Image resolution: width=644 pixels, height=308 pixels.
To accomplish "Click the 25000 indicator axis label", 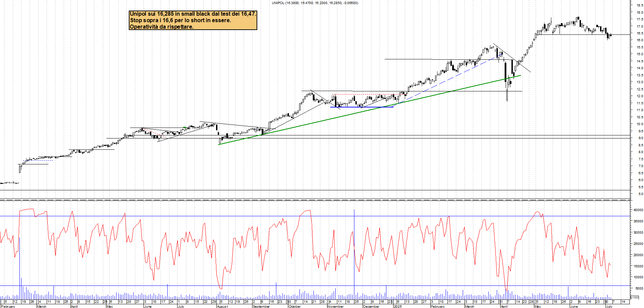I will (638, 244).
